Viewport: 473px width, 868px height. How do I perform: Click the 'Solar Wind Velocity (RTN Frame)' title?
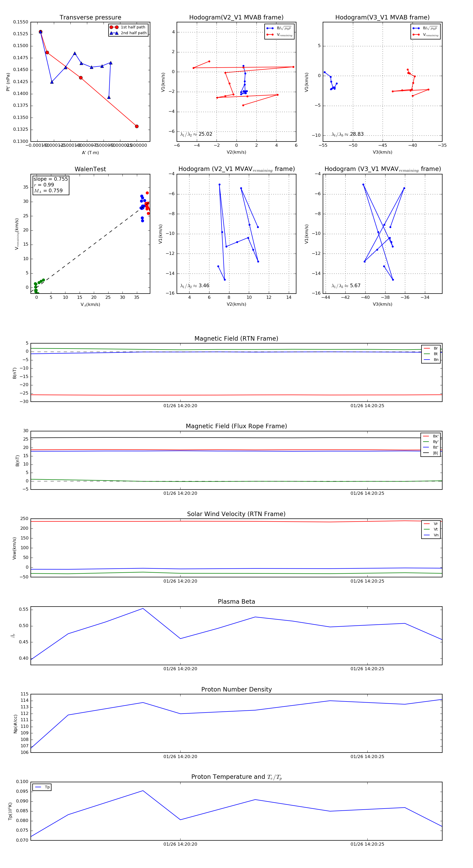[236, 514]
